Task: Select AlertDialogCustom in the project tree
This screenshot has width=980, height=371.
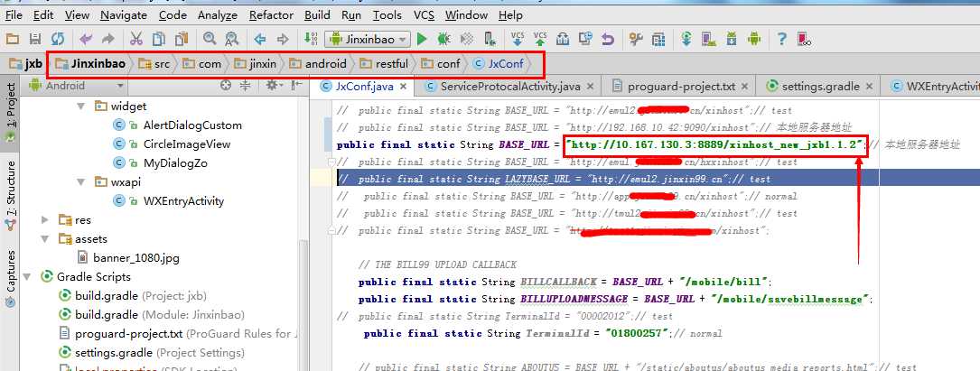Action: tap(191, 125)
